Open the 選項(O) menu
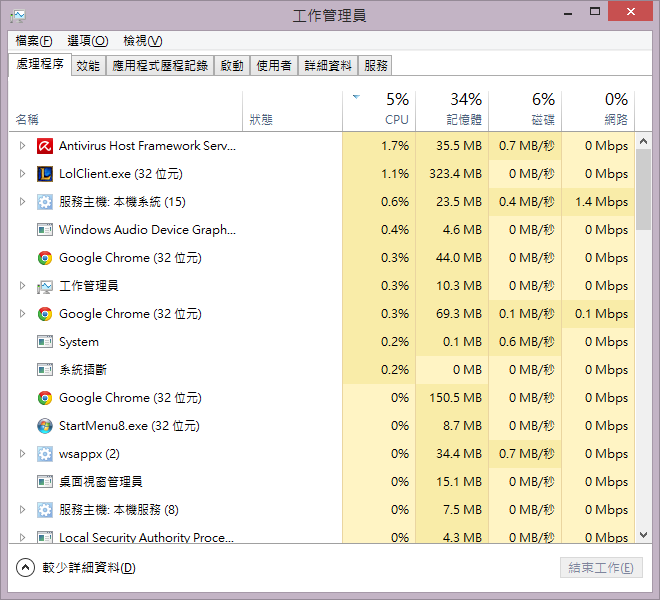 [x=88, y=41]
